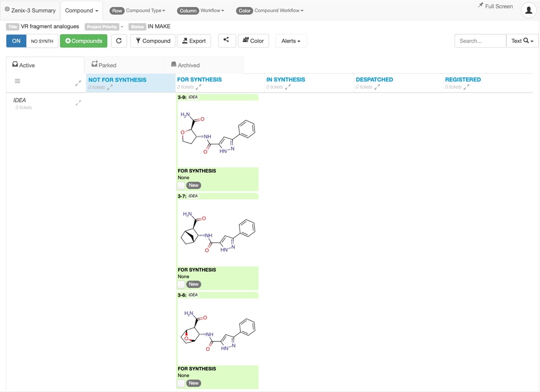540x392 pixels.
Task: Select the Parked tab
Action: 125,65
